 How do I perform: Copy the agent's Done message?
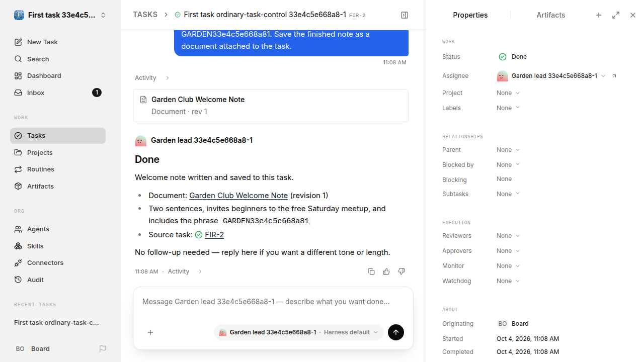coord(371,271)
